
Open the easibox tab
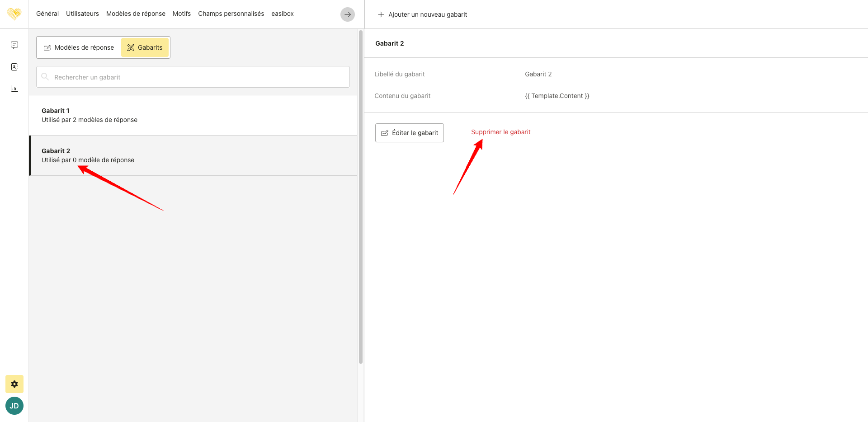[283, 14]
